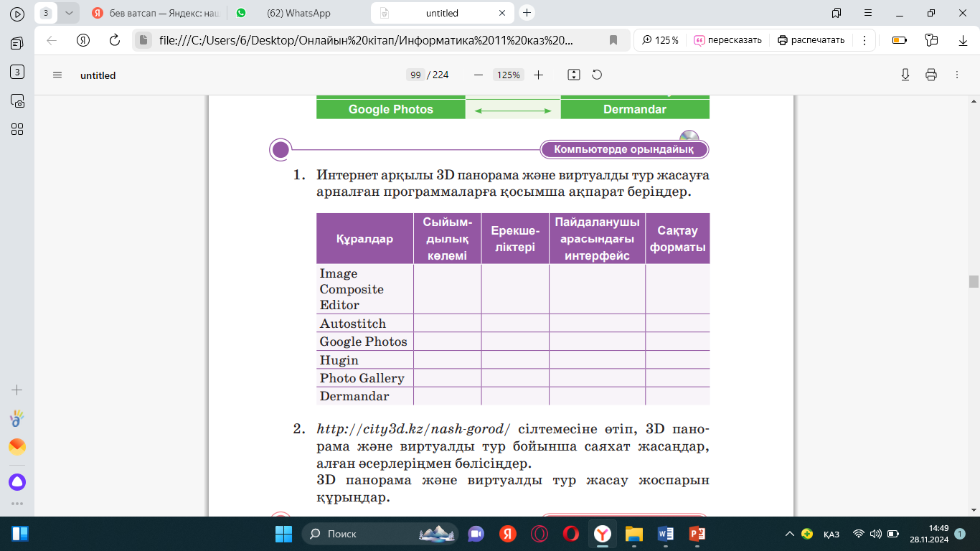Viewport: 980px width, 551px height.
Task: Switch to the WhatsApp tab
Action: (298, 13)
